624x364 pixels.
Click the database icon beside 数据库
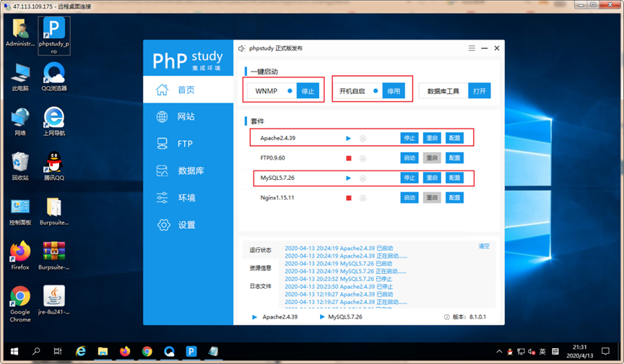(x=162, y=170)
